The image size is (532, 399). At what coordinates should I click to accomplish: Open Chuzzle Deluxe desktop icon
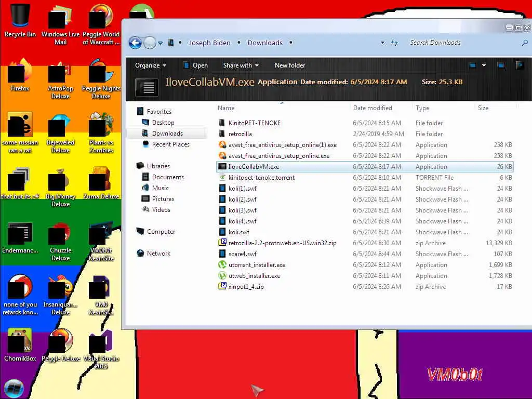pyautogui.click(x=60, y=241)
